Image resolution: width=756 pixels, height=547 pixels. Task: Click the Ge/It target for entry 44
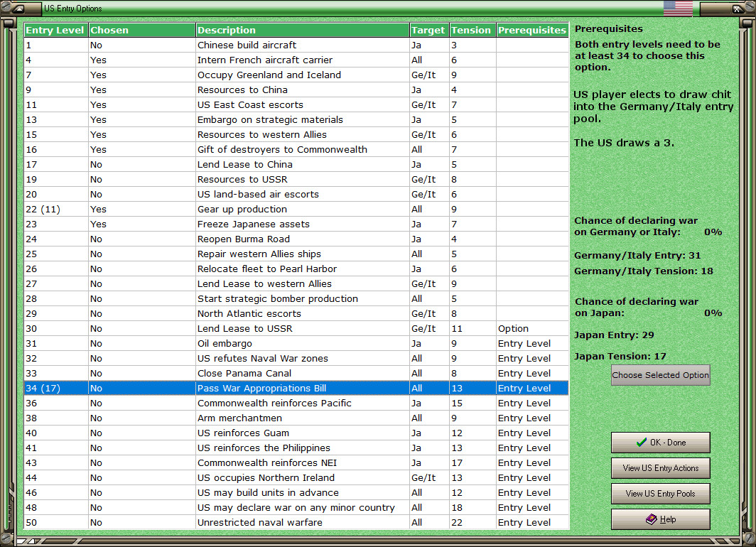[x=430, y=478]
